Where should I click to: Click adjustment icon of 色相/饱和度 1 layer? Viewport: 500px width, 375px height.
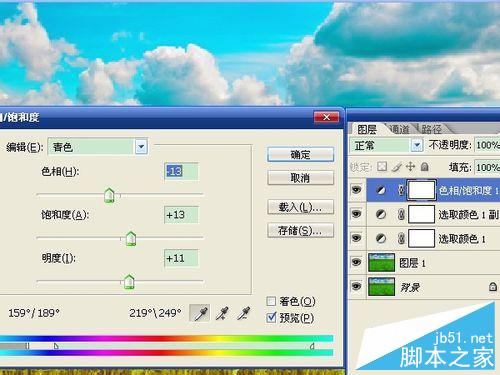(x=381, y=190)
